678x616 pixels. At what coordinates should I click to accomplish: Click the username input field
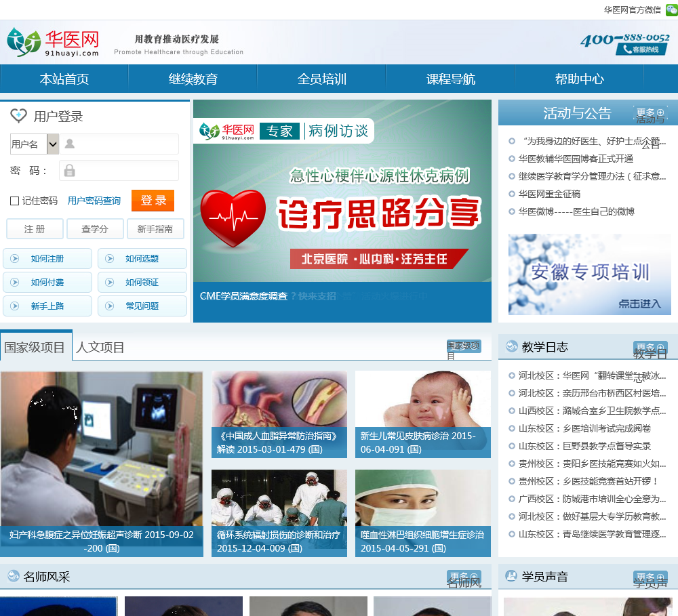coord(119,144)
